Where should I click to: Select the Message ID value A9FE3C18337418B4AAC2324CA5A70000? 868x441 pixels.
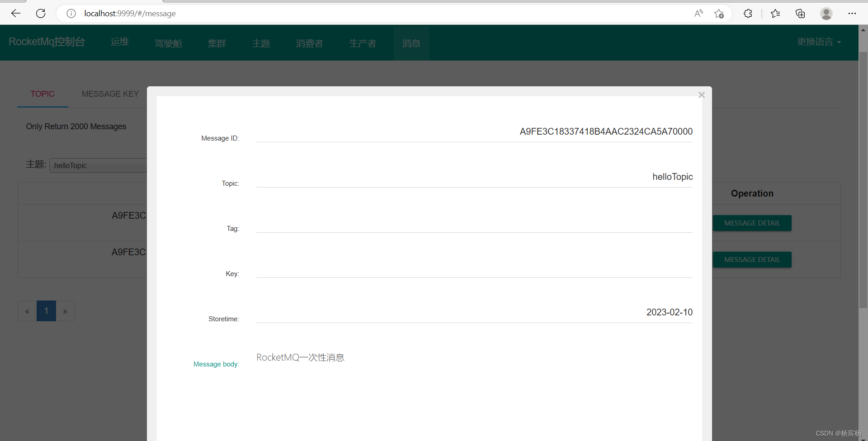coord(606,131)
